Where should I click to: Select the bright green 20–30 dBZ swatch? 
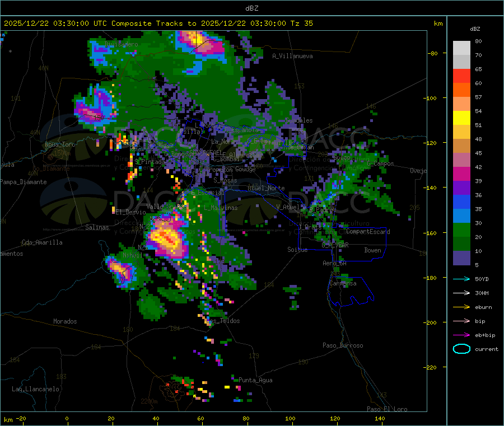[461, 230]
